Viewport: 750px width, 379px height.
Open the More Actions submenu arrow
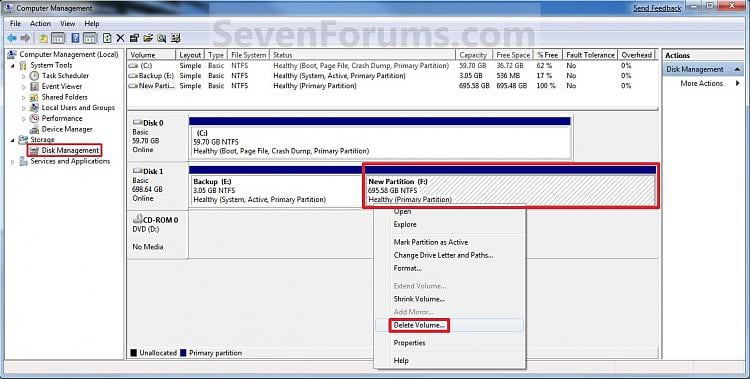[x=738, y=83]
